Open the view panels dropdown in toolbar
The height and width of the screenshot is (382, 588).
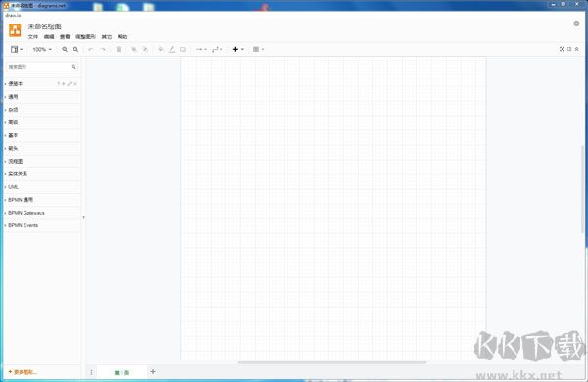coord(16,49)
